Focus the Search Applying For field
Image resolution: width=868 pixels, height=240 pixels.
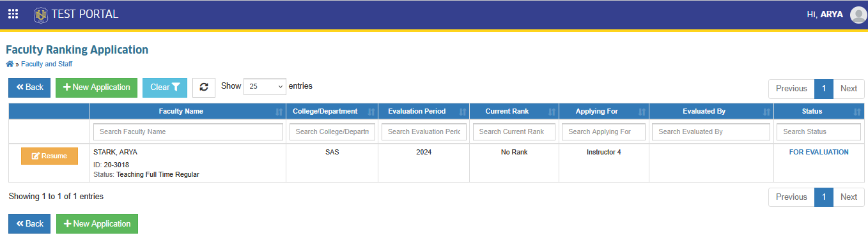603,131
